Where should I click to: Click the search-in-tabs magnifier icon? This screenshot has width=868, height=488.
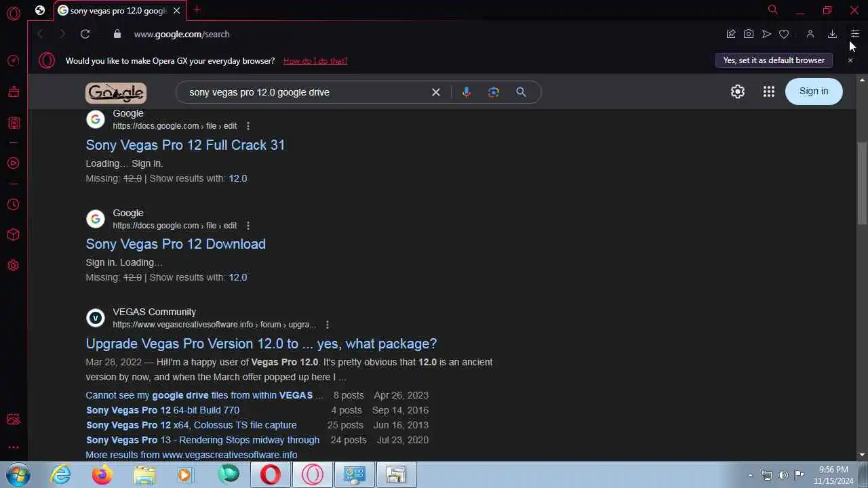pos(772,9)
